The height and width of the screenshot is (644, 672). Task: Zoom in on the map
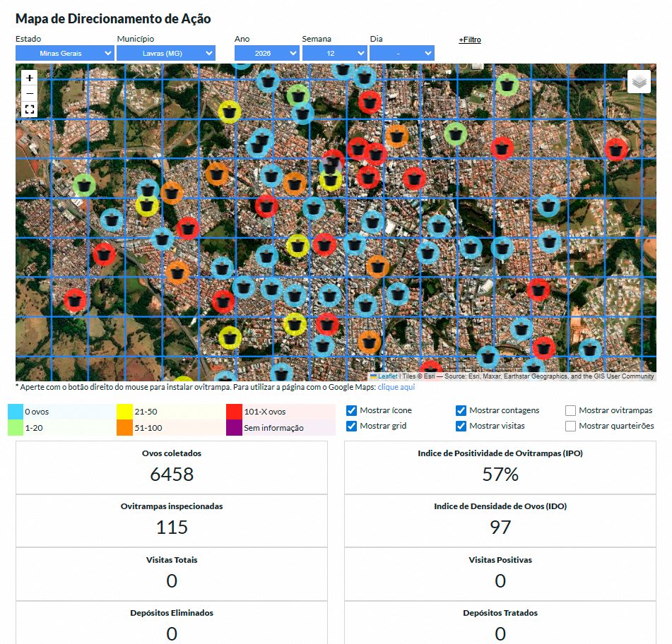(x=30, y=78)
